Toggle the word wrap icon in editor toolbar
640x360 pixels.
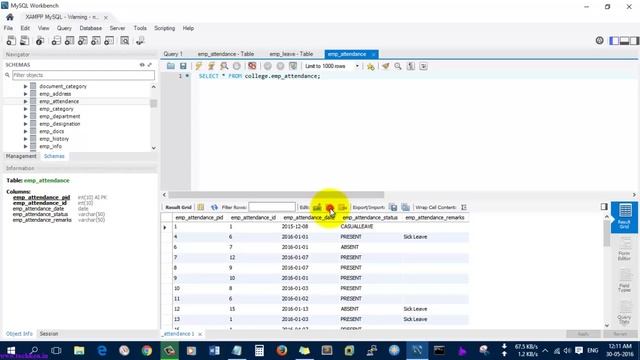[424, 66]
